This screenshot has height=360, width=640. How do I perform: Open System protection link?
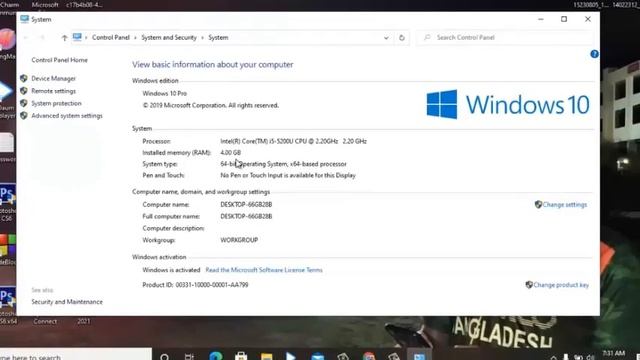[56, 103]
